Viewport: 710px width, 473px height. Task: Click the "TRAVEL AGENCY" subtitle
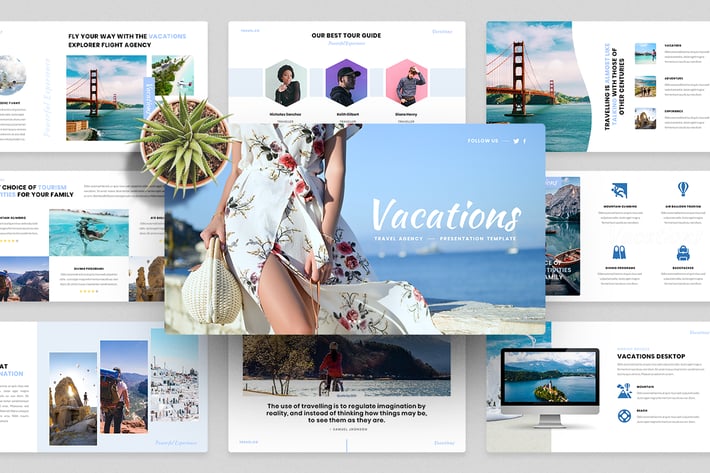(398, 239)
